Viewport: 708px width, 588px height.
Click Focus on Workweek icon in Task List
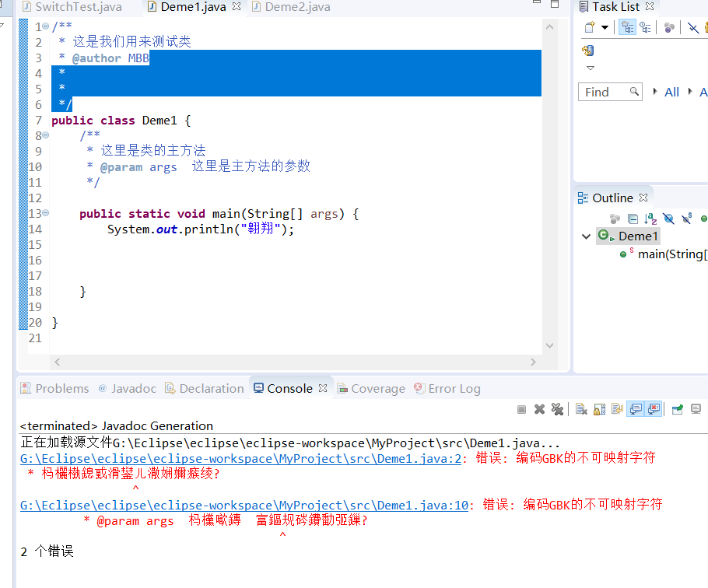(x=669, y=27)
